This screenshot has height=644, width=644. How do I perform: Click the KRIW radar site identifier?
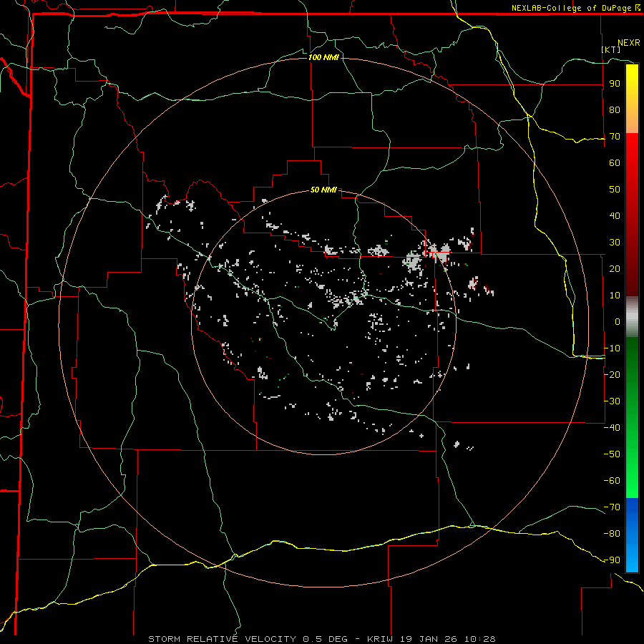(x=381, y=639)
